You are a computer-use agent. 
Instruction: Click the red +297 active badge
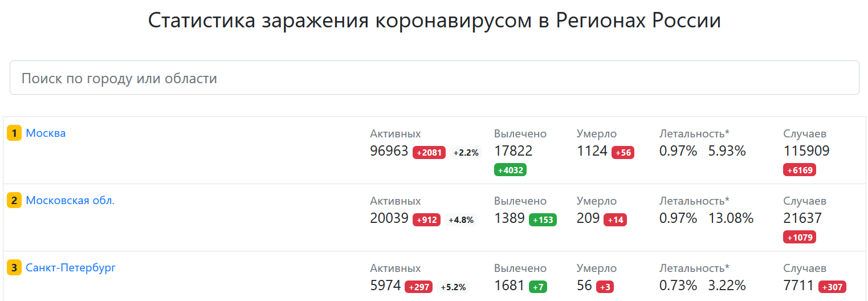(419, 287)
